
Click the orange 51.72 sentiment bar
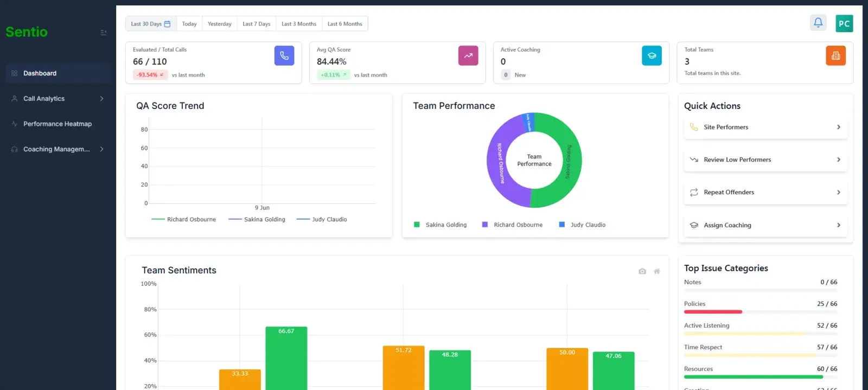click(404, 368)
